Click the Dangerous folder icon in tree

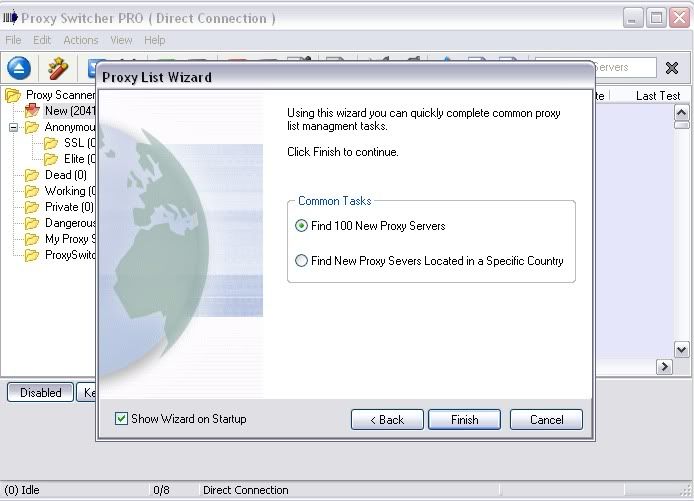coord(32,223)
